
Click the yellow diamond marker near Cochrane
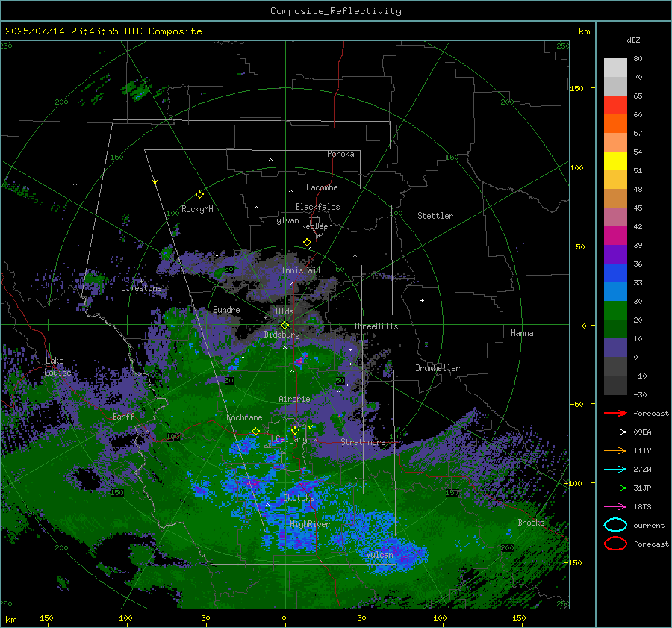pos(255,431)
